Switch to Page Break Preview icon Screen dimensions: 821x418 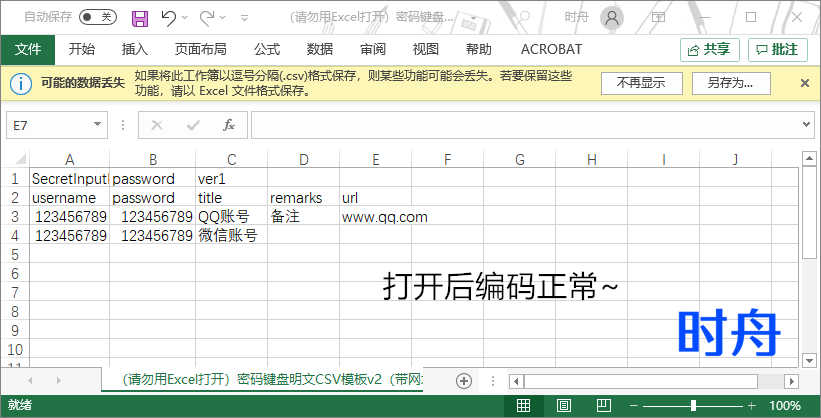604,405
